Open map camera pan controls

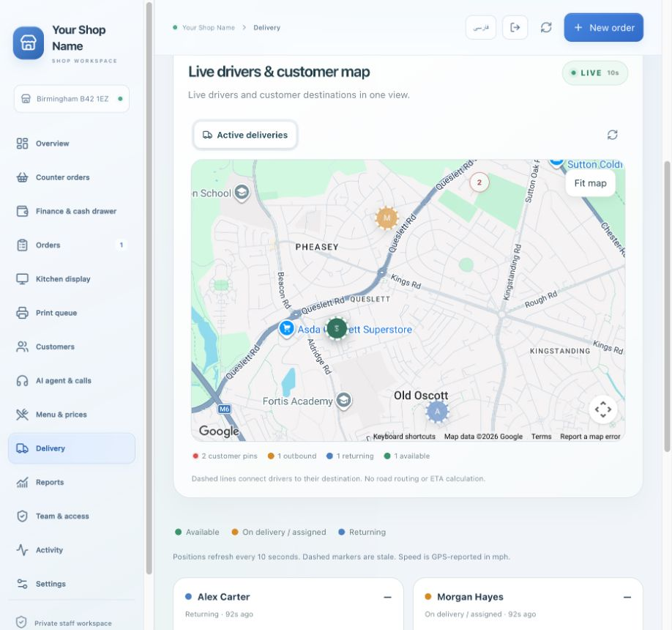pyautogui.click(x=603, y=409)
